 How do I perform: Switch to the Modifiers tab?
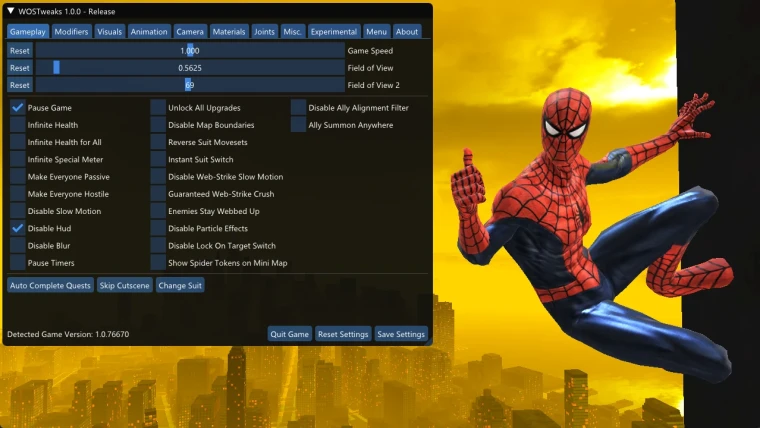[x=72, y=32]
